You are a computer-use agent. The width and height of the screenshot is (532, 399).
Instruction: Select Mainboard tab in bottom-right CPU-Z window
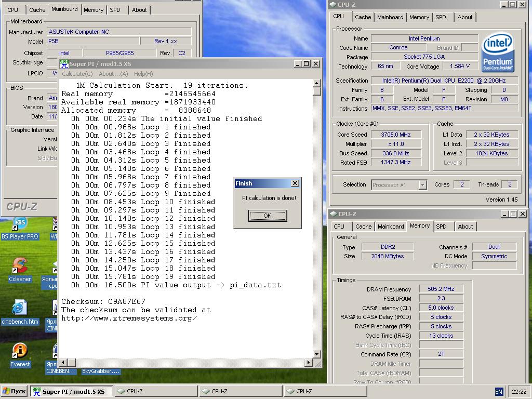tap(391, 227)
